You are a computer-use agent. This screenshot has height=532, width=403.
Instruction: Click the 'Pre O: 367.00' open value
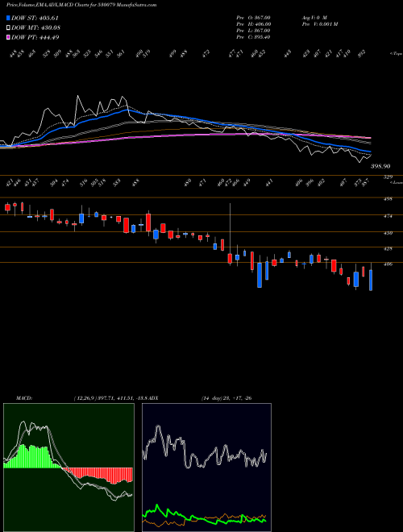tap(253, 17)
